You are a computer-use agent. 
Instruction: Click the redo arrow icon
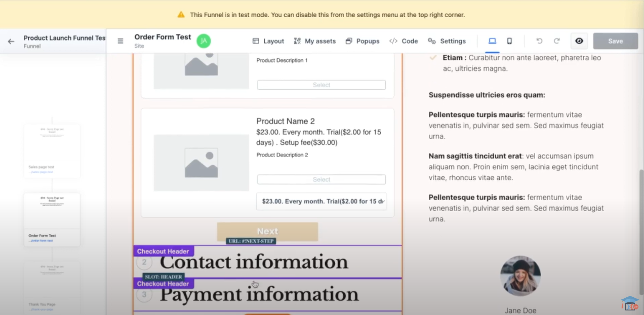[557, 41]
